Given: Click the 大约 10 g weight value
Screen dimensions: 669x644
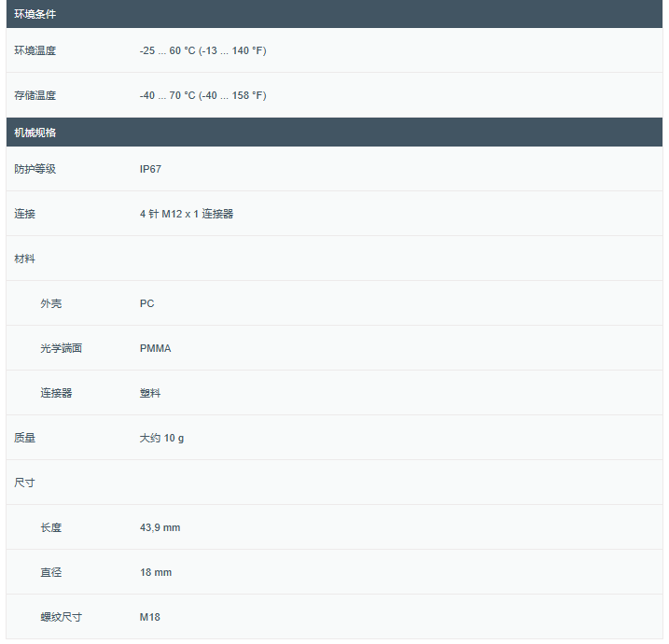Looking at the screenshot, I should 161,438.
